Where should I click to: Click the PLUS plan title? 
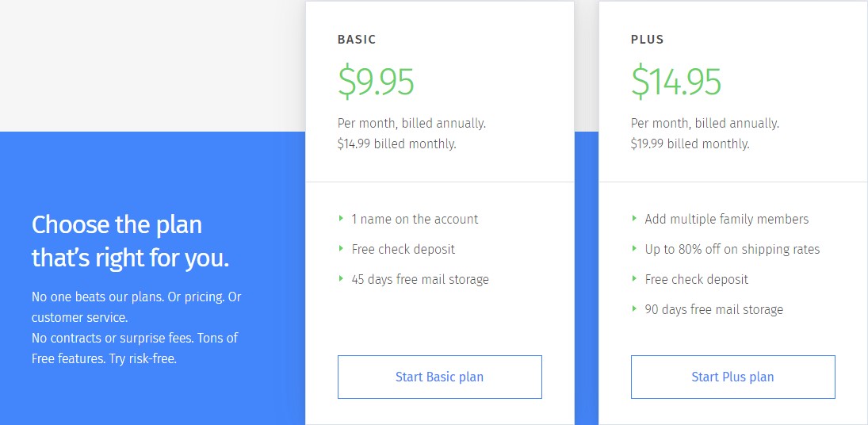click(648, 39)
